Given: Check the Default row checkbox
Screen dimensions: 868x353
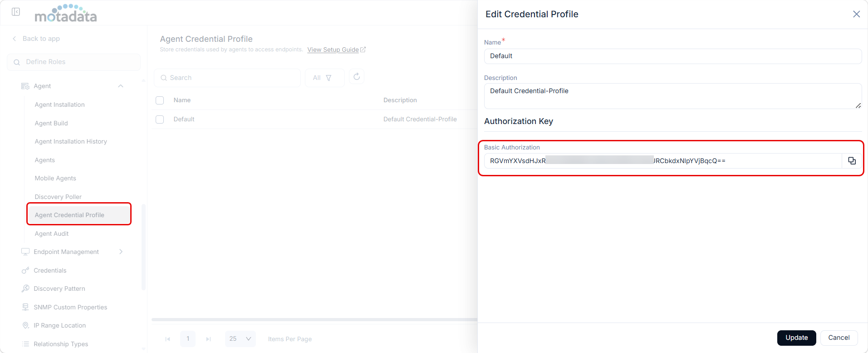Looking at the screenshot, I should click(160, 119).
